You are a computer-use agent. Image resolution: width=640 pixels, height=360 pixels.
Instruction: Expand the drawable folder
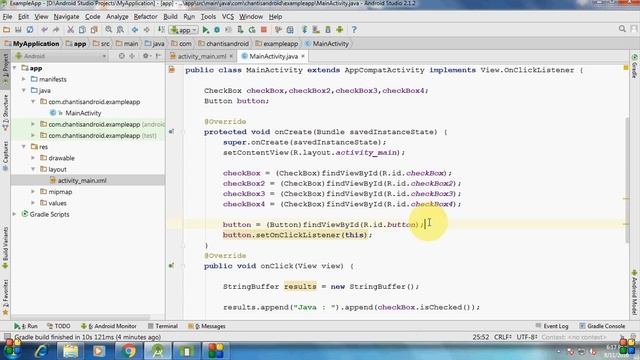[x=33, y=158]
